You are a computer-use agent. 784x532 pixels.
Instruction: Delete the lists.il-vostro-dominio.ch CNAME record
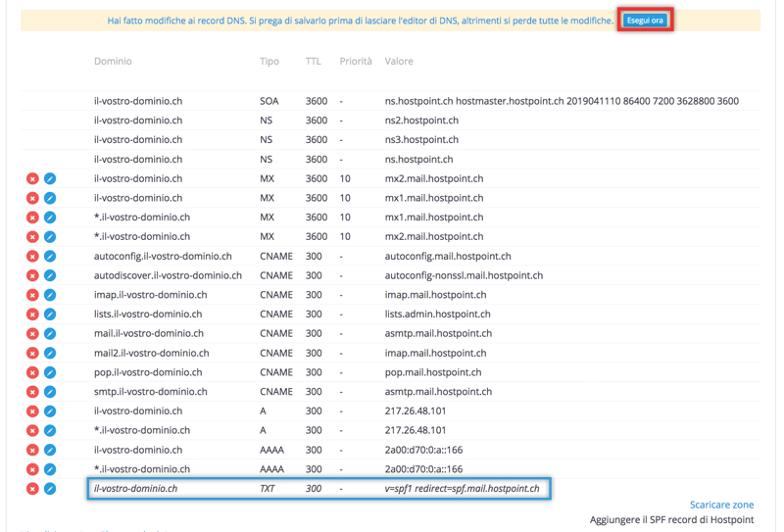click(x=32, y=314)
